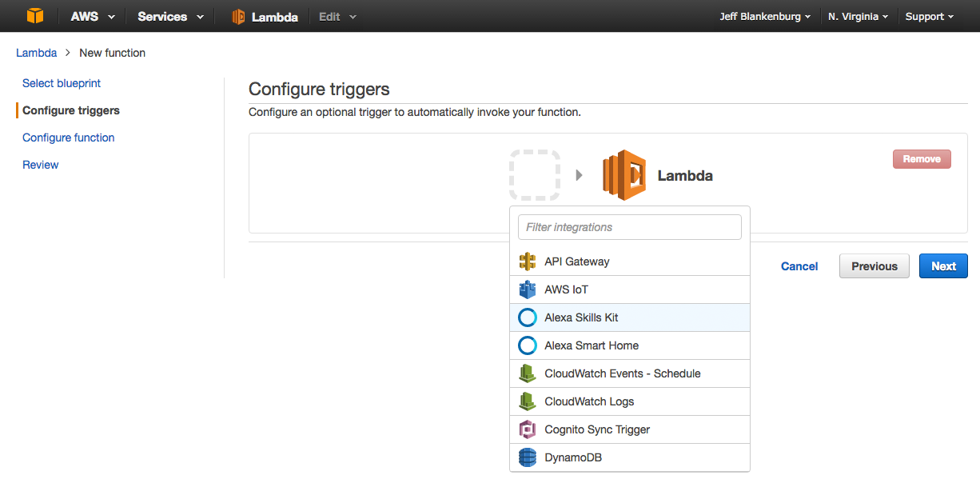Click the CloudWatch Logs icon

pos(527,401)
